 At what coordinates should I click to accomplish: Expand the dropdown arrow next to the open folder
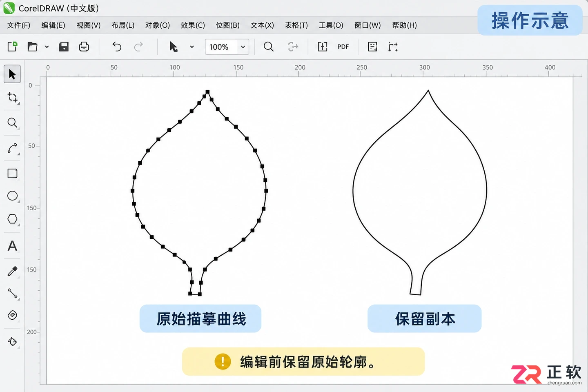(x=47, y=47)
